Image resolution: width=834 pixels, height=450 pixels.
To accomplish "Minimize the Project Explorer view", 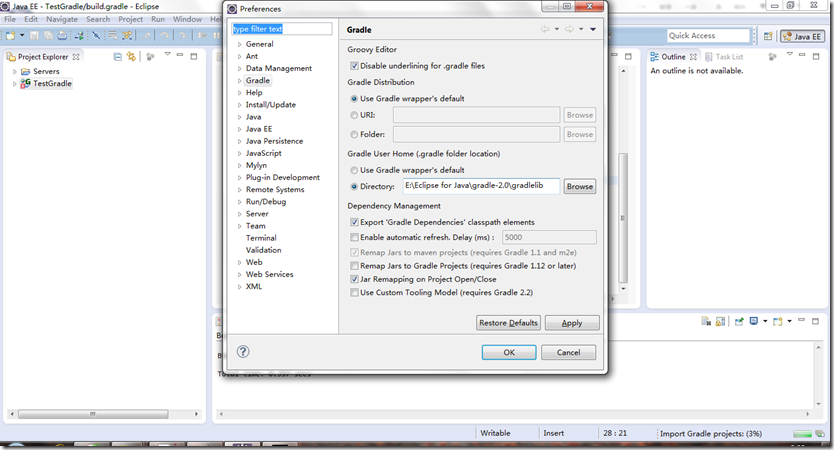I will [180, 55].
